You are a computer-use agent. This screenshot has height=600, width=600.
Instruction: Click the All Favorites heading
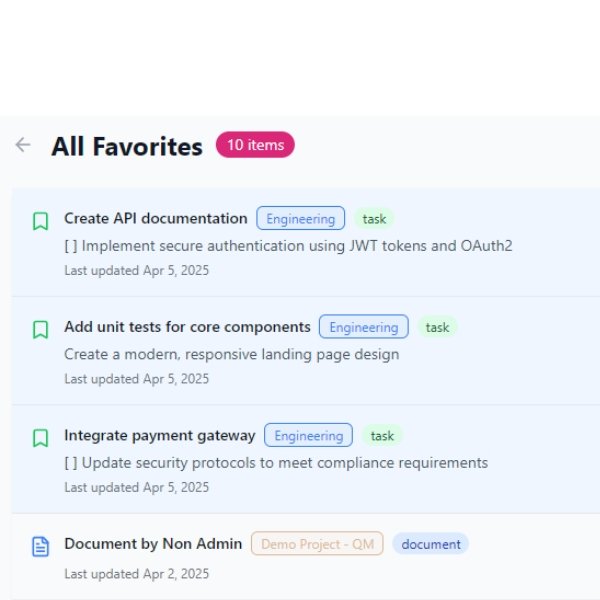(x=127, y=146)
